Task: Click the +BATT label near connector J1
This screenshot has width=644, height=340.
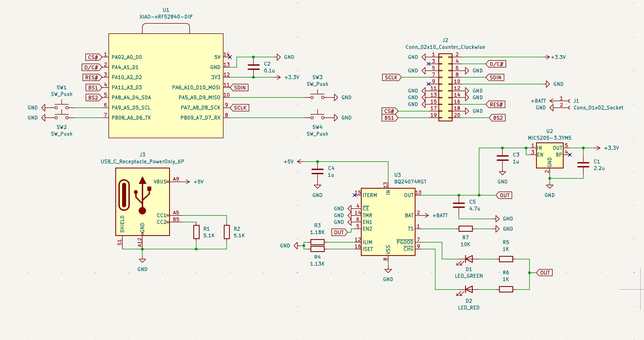Action: (x=539, y=100)
